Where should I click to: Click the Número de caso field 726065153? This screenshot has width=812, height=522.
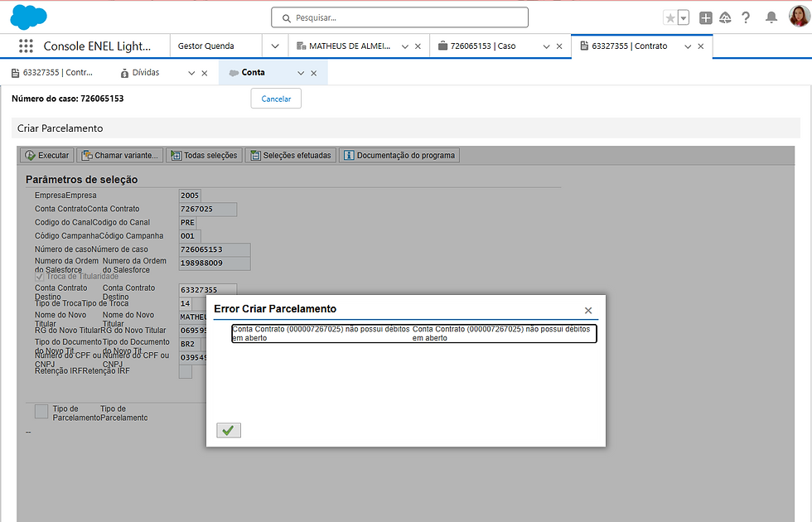point(215,249)
